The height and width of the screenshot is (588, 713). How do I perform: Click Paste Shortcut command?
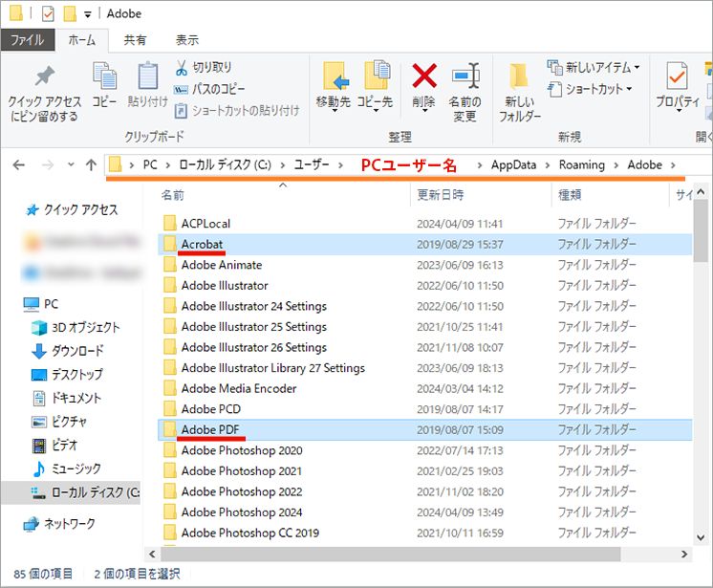(237, 110)
